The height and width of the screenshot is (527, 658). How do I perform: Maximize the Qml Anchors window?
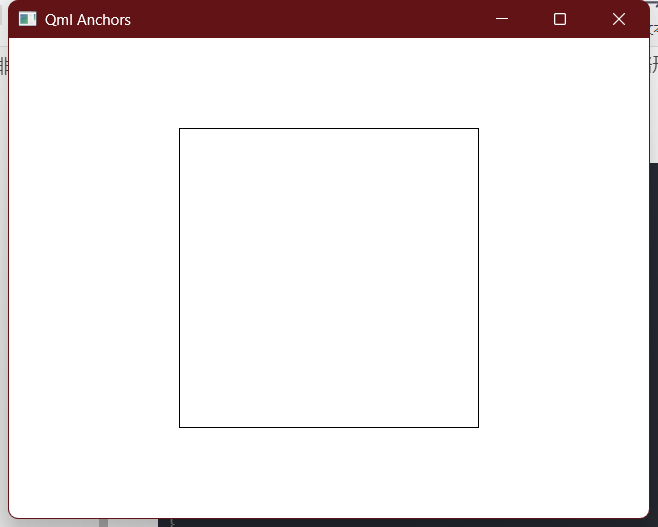(560, 19)
